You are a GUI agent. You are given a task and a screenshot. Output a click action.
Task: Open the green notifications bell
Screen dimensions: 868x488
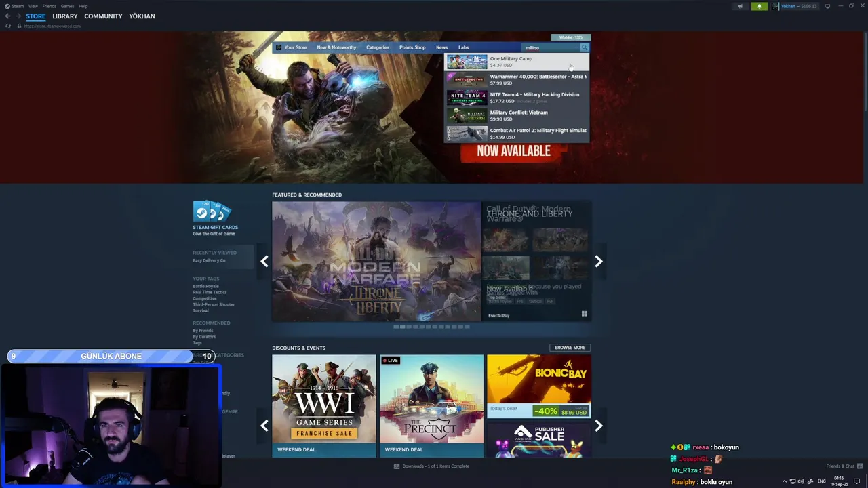click(x=759, y=6)
